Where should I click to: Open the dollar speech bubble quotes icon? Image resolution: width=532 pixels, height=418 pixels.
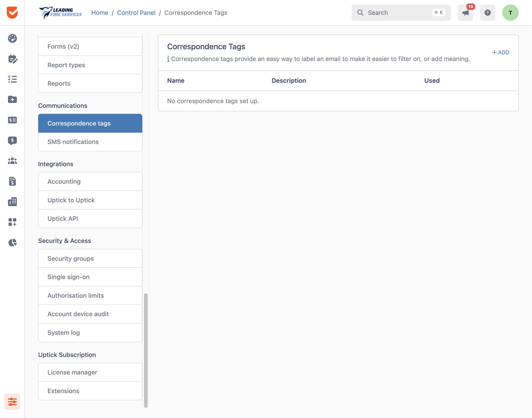pyautogui.click(x=12, y=140)
